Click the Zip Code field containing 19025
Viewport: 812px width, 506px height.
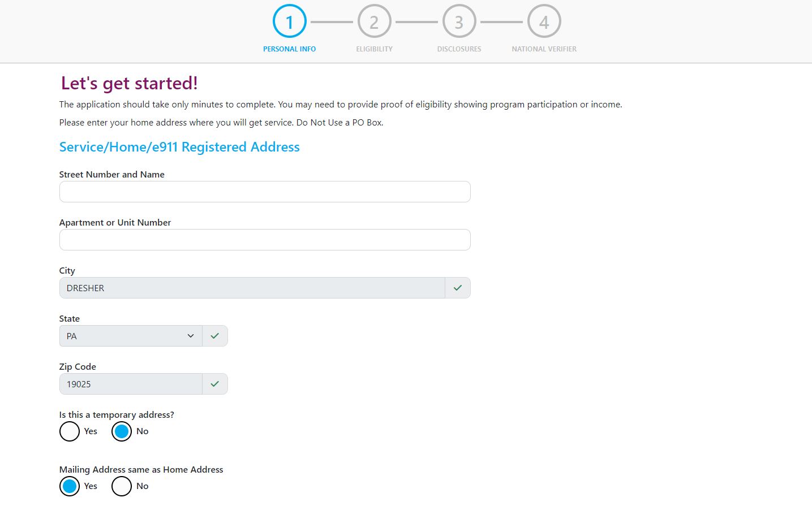[x=131, y=384]
